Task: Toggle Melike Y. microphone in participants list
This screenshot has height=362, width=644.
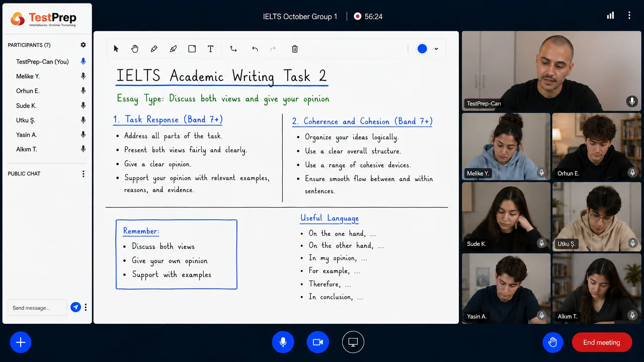Action: coord(83,76)
